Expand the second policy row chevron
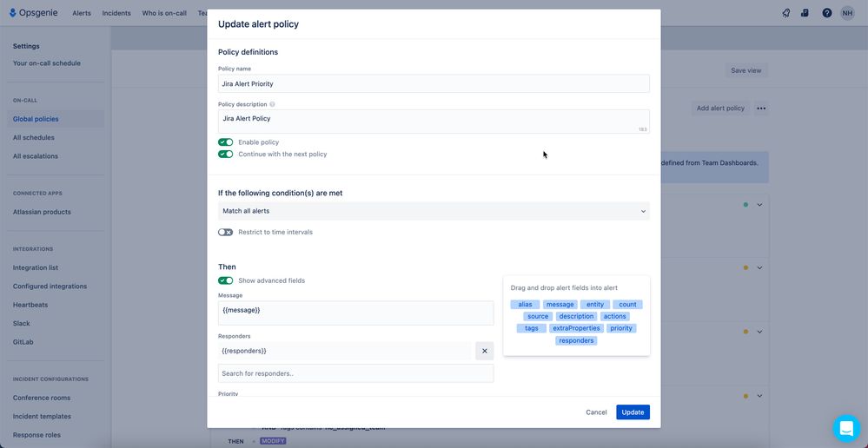Image resolution: width=868 pixels, height=448 pixels. point(759,267)
